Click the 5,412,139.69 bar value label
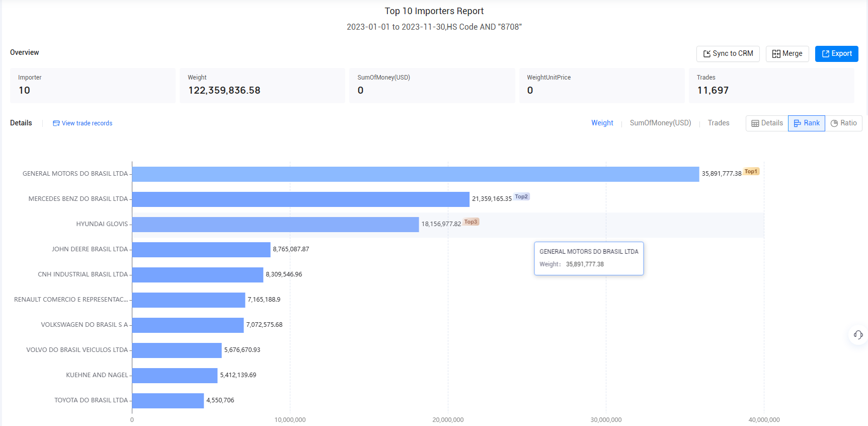The height and width of the screenshot is (426, 868). pyautogui.click(x=238, y=375)
